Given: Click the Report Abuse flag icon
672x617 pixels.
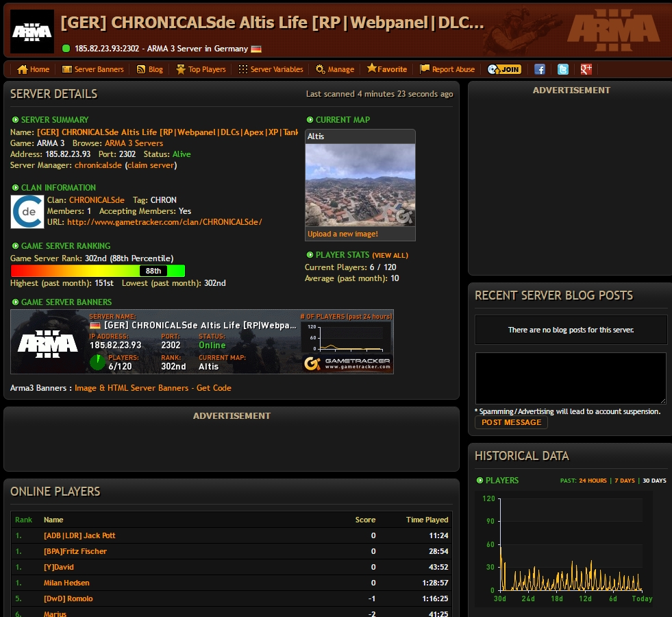Looking at the screenshot, I should pyautogui.click(x=425, y=69).
